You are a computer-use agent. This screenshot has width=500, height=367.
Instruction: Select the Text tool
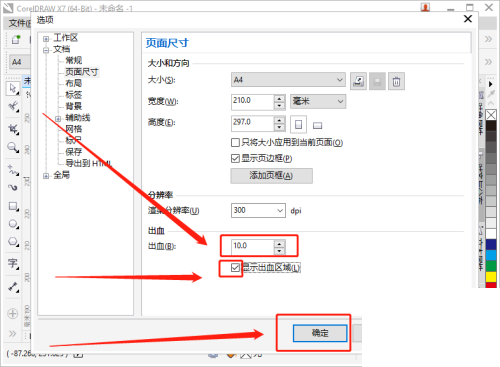tap(13, 263)
